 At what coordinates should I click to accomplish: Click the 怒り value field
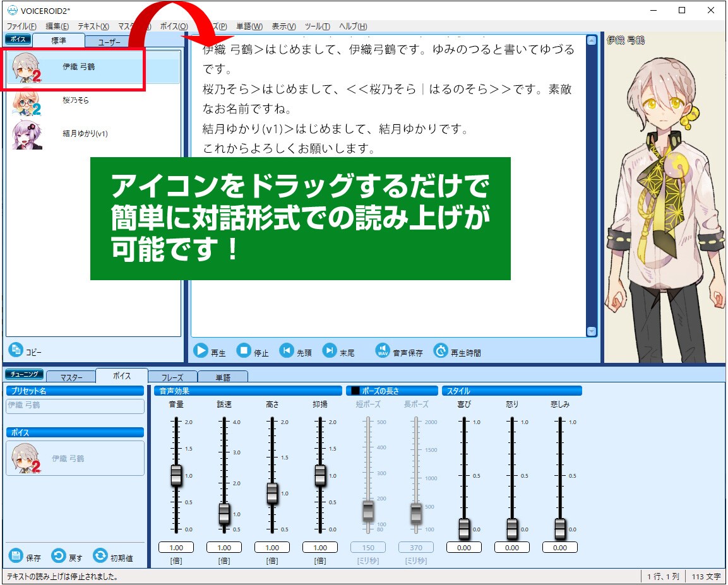[x=511, y=547]
